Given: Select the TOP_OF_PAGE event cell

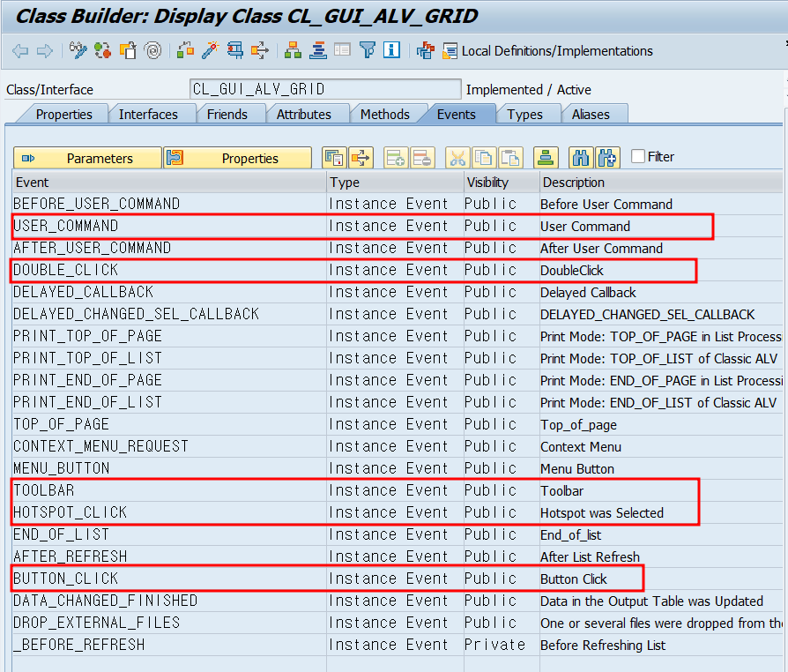Looking at the screenshot, I should click(169, 424).
